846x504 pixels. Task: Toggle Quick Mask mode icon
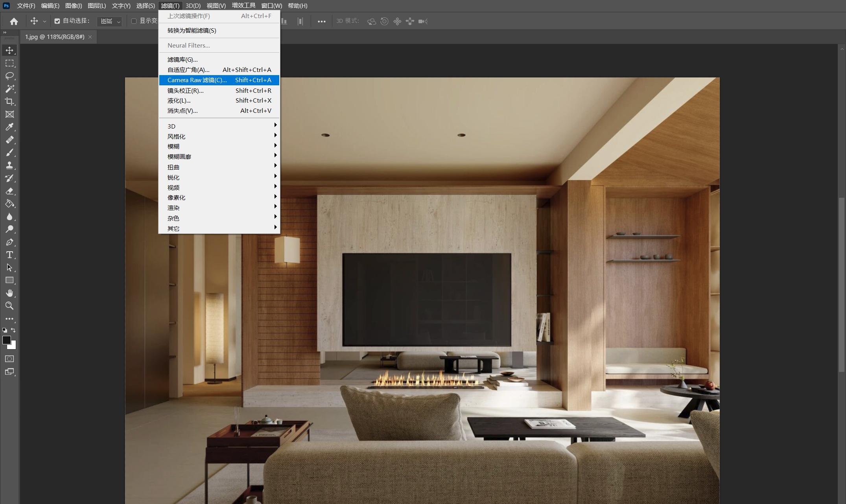(x=9, y=359)
